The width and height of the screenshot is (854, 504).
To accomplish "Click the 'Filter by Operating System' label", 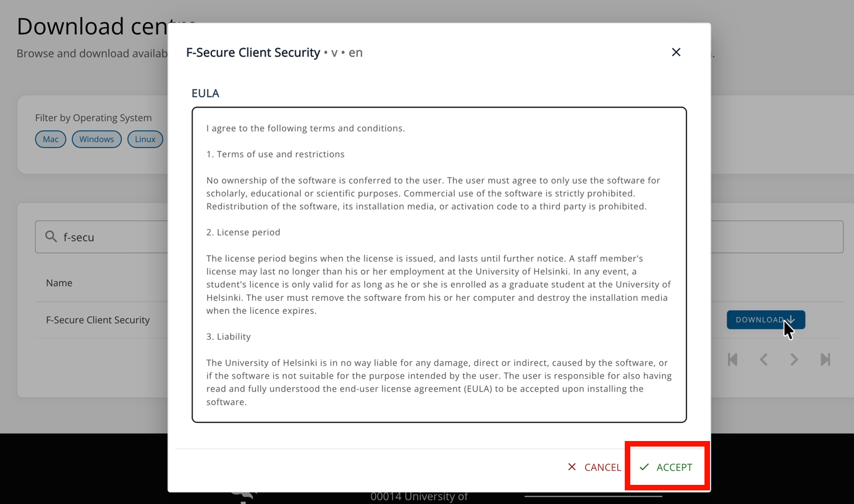I will coord(93,118).
